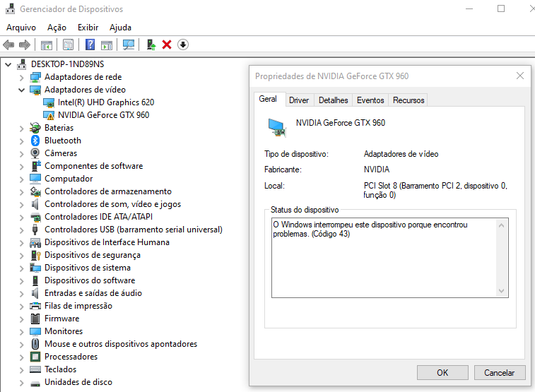Image resolution: width=535 pixels, height=392 pixels.
Task: Switch to the Eventos tab
Action: pyautogui.click(x=370, y=100)
